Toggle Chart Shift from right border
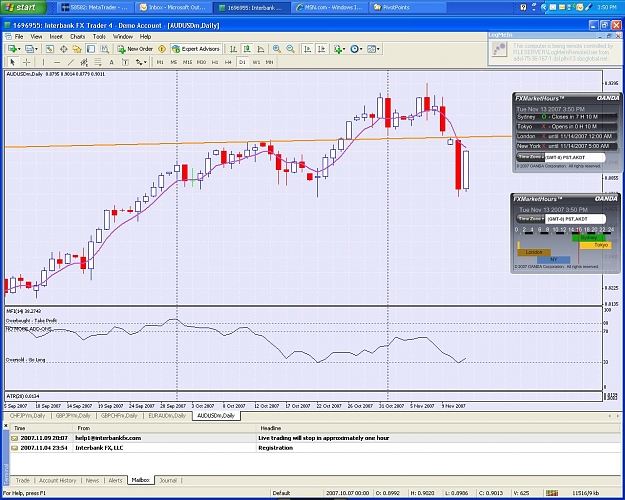 click(x=321, y=49)
